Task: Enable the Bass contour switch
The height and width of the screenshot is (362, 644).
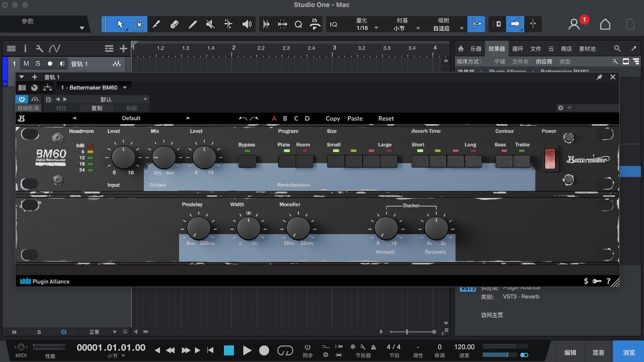Action: click(504, 161)
